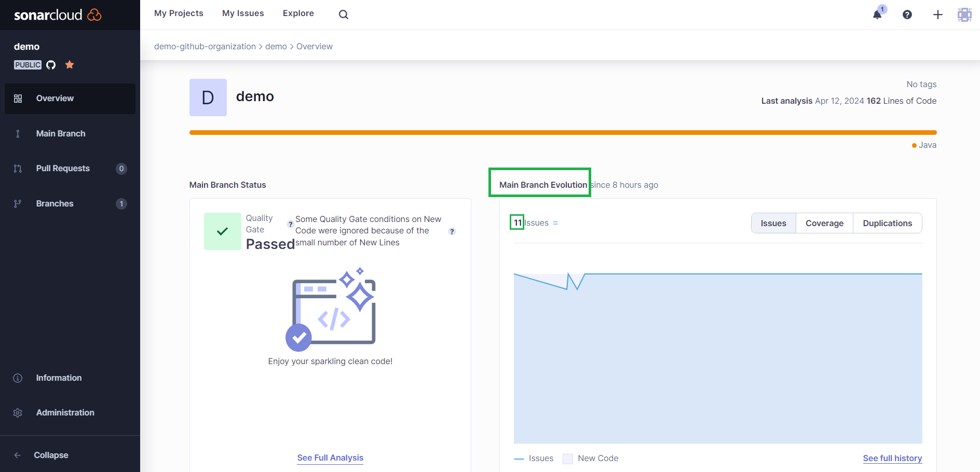Select the Overview icon in the sidebar
The image size is (980, 472).
point(18,98)
